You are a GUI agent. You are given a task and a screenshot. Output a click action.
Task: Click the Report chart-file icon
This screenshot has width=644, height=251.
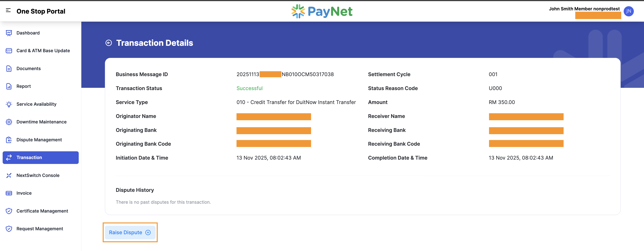pos(9,86)
